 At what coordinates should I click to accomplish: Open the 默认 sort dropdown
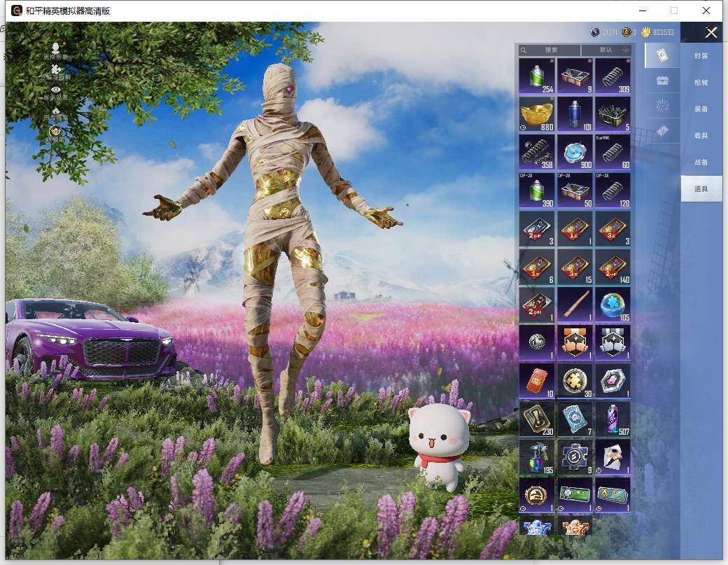(606, 50)
